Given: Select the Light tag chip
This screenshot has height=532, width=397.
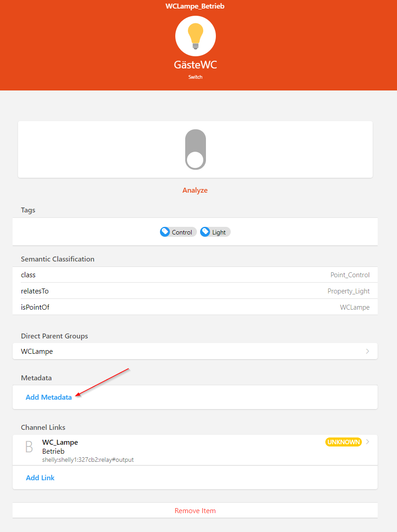Looking at the screenshot, I should [x=215, y=232].
